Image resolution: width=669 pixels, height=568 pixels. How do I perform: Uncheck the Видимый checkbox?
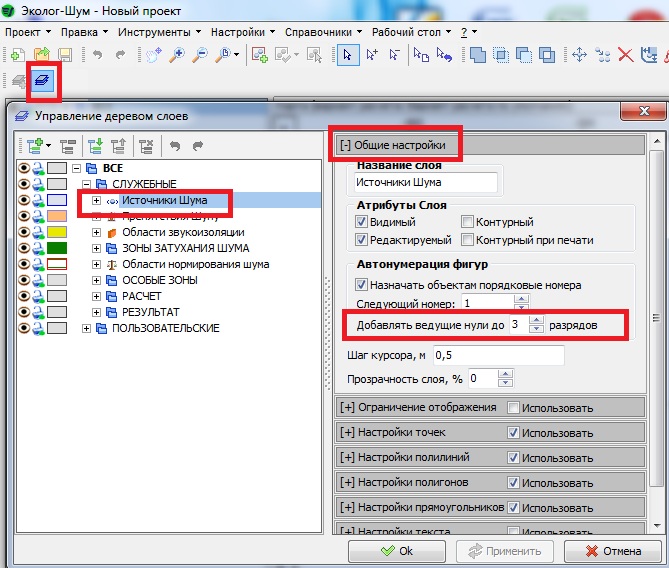pos(363,222)
